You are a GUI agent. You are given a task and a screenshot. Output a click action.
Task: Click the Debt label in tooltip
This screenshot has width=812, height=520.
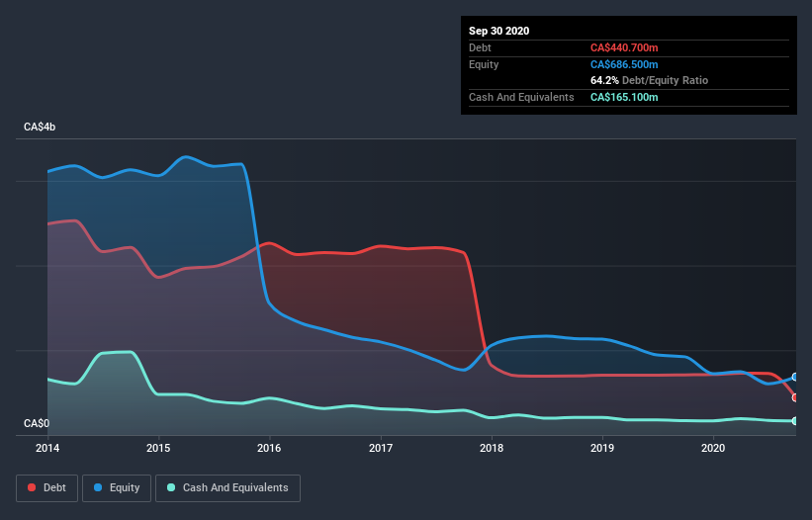480,47
